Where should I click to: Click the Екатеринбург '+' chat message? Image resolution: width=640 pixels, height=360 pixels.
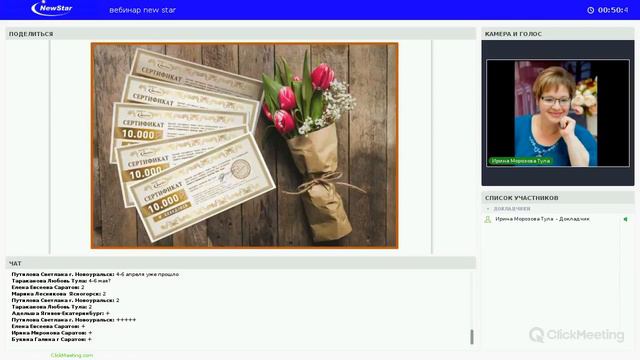pyautogui.click(x=60, y=313)
